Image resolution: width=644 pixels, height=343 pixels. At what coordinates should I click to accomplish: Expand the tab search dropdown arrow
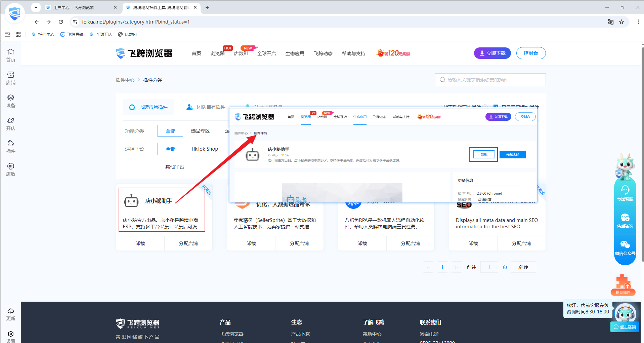[x=36, y=7]
